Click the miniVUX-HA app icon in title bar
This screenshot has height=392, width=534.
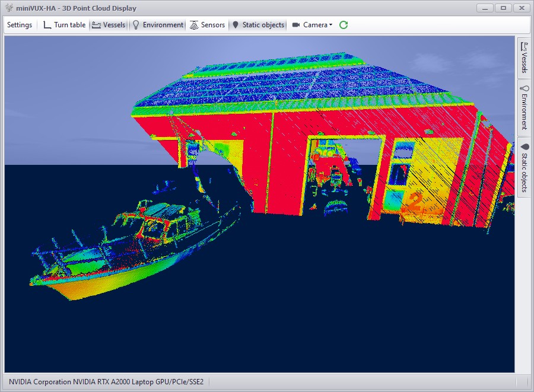(x=8, y=8)
